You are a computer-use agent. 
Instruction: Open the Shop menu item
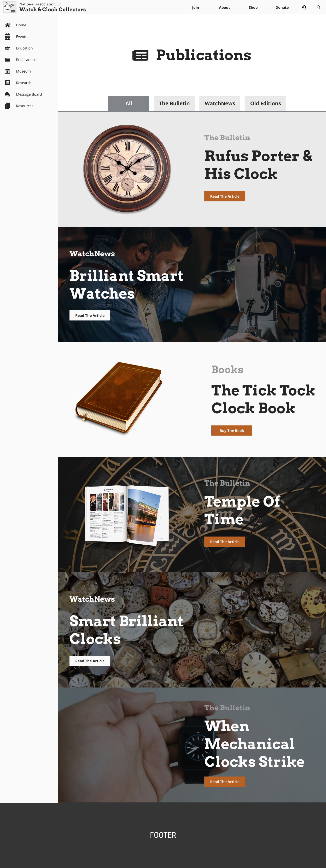point(253,7)
